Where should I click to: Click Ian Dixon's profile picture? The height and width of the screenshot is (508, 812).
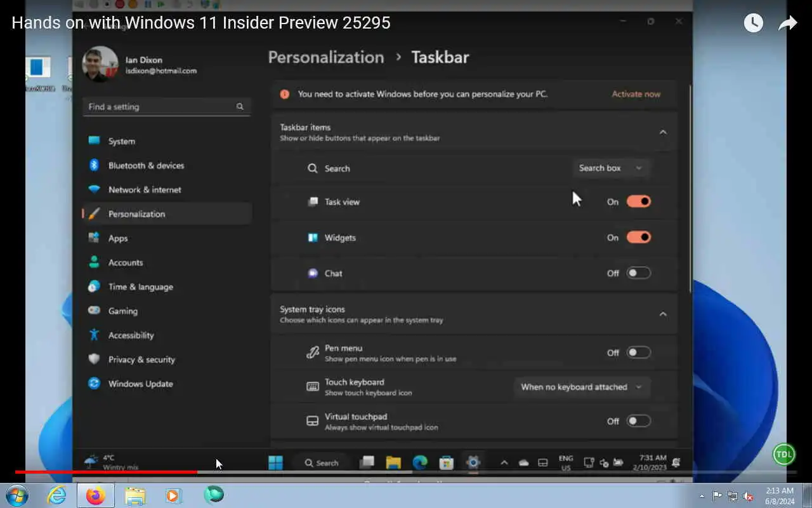pyautogui.click(x=100, y=64)
